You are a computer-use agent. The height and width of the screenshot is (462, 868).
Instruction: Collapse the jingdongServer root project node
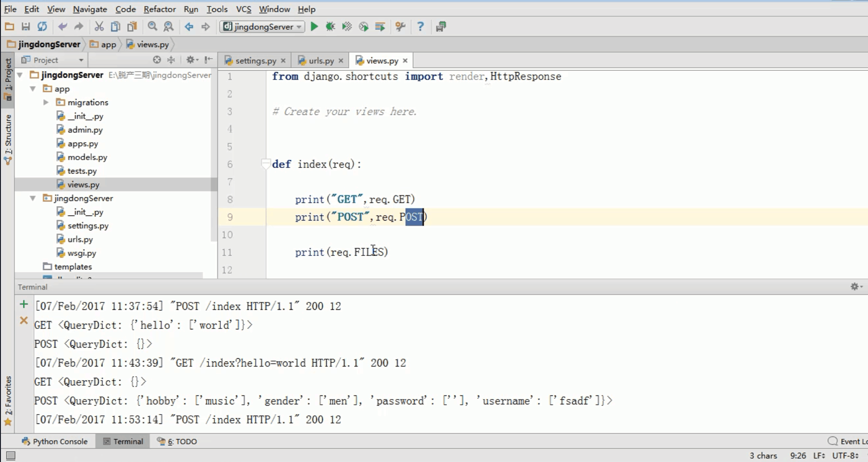tap(20, 74)
